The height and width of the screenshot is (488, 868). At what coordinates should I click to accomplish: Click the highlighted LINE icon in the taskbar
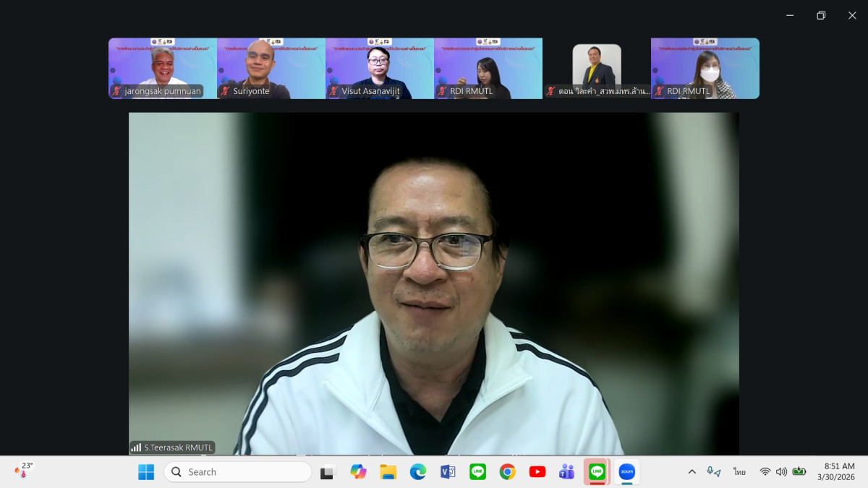[x=597, y=472]
